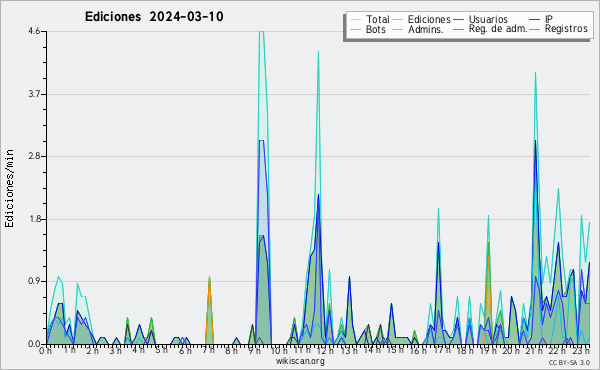
Task: Click the '21 h' x-axis tick label
Action: pyautogui.click(x=535, y=350)
